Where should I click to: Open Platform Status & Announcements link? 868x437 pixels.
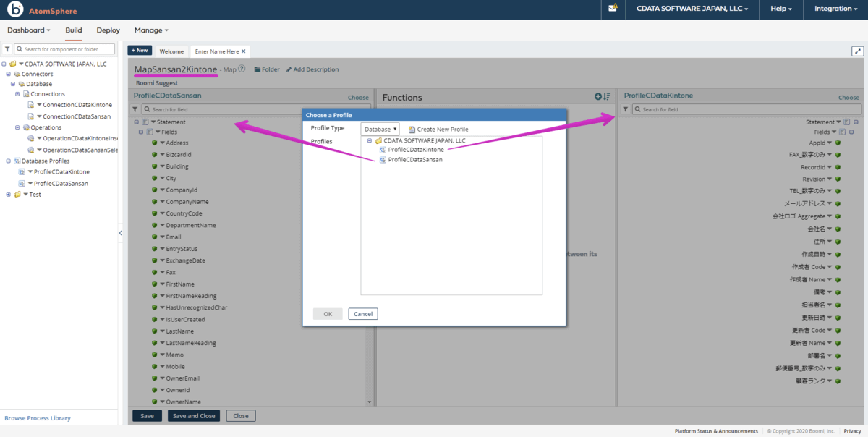[x=716, y=431]
